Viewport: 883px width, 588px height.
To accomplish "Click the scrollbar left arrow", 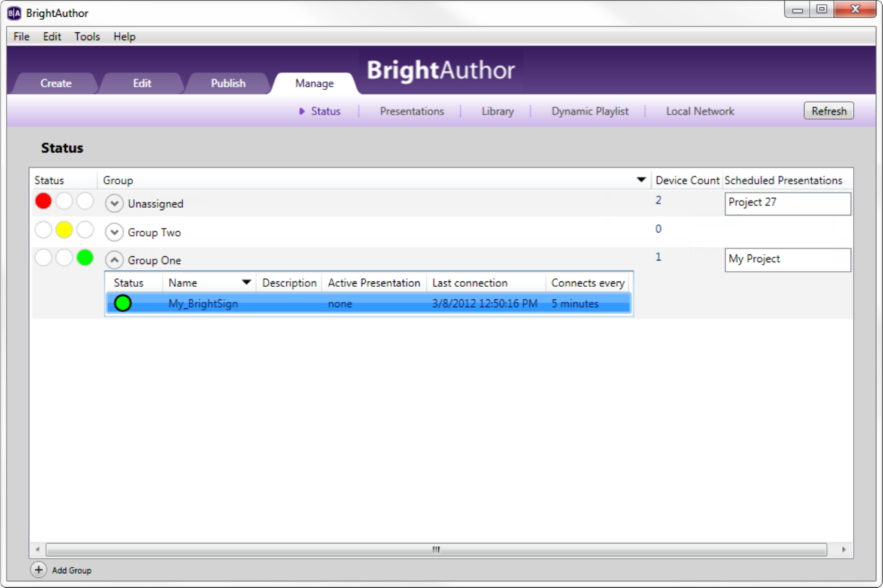I will coord(38,549).
